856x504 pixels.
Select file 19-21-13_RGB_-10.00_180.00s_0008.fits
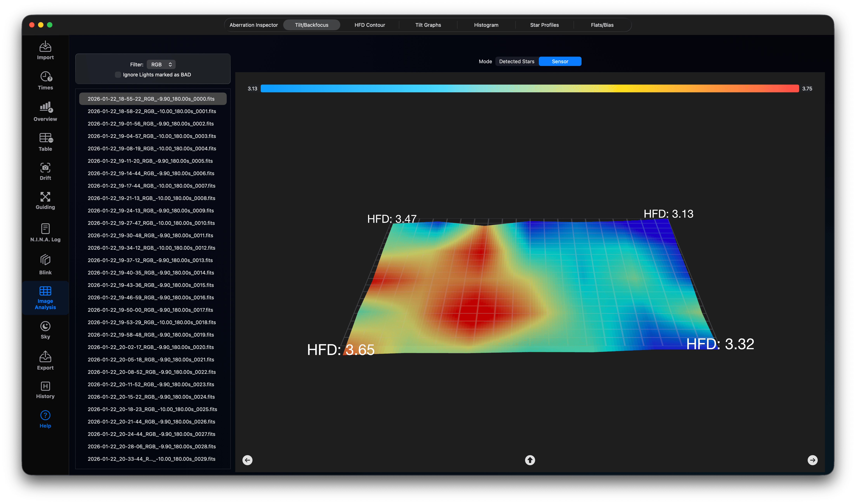pyautogui.click(x=153, y=198)
